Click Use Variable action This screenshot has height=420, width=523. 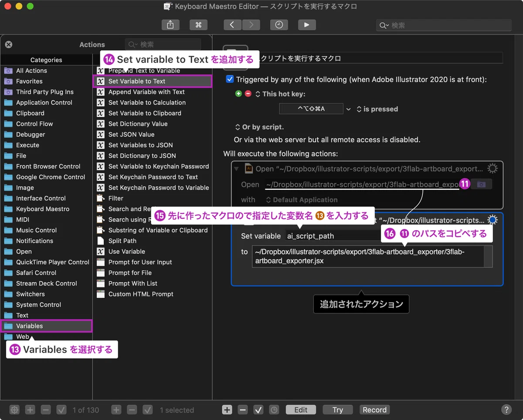pyautogui.click(x=152, y=252)
